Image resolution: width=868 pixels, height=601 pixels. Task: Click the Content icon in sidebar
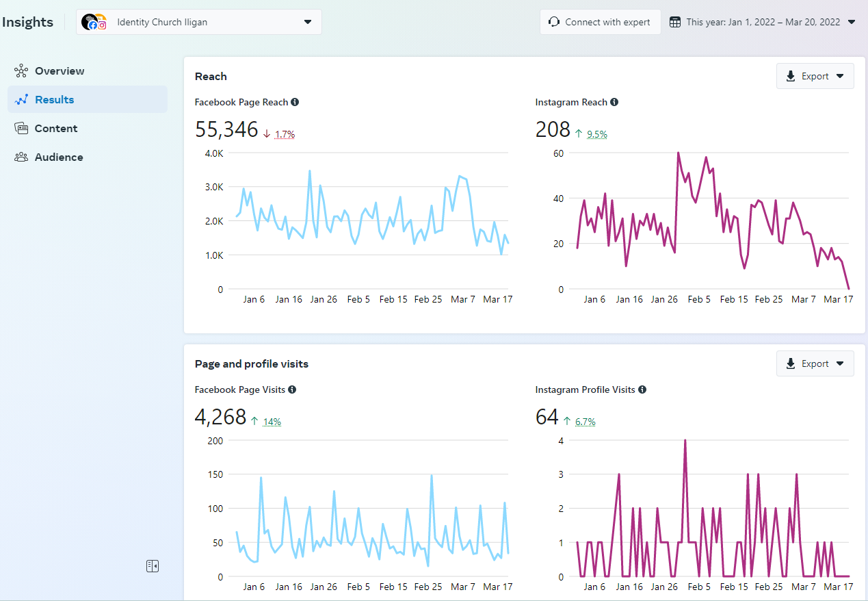[x=21, y=129]
